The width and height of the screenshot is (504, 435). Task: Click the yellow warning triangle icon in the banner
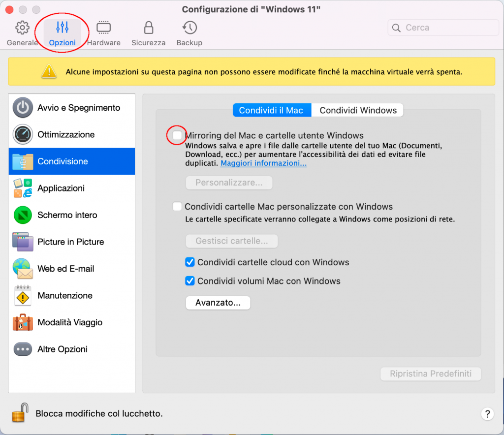pyautogui.click(x=49, y=71)
